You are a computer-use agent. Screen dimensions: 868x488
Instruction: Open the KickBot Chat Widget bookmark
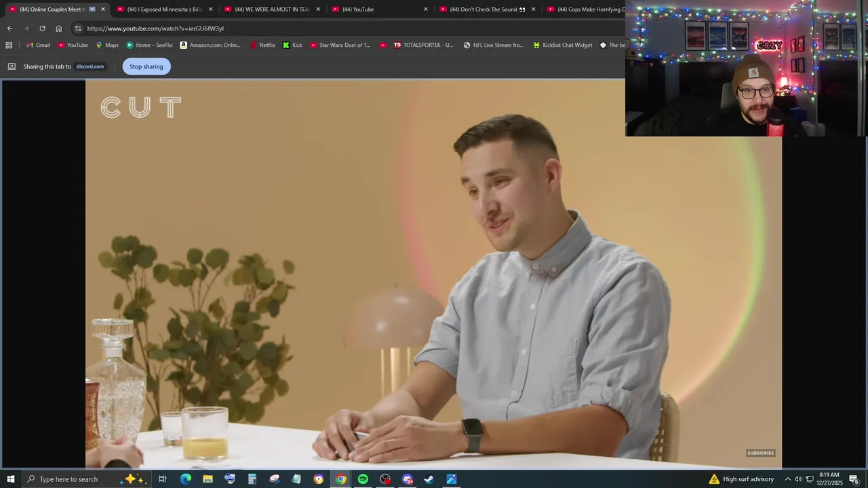click(x=563, y=45)
